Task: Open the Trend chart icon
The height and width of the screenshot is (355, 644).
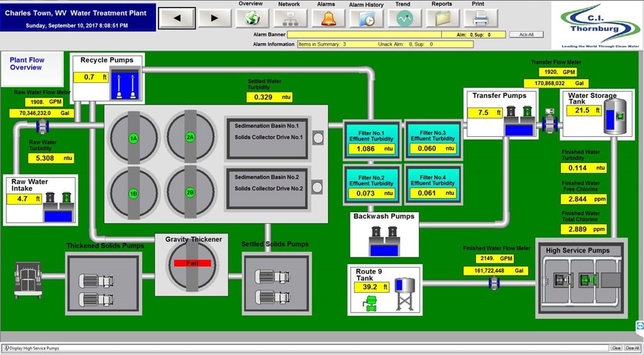Action: tap(404, 19)
